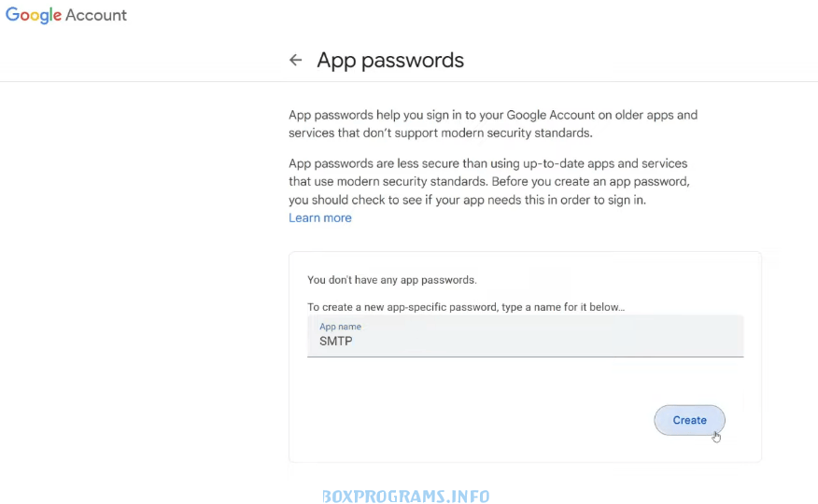
Task: Go back using the left arrow icon
Action: click(296, 61)
